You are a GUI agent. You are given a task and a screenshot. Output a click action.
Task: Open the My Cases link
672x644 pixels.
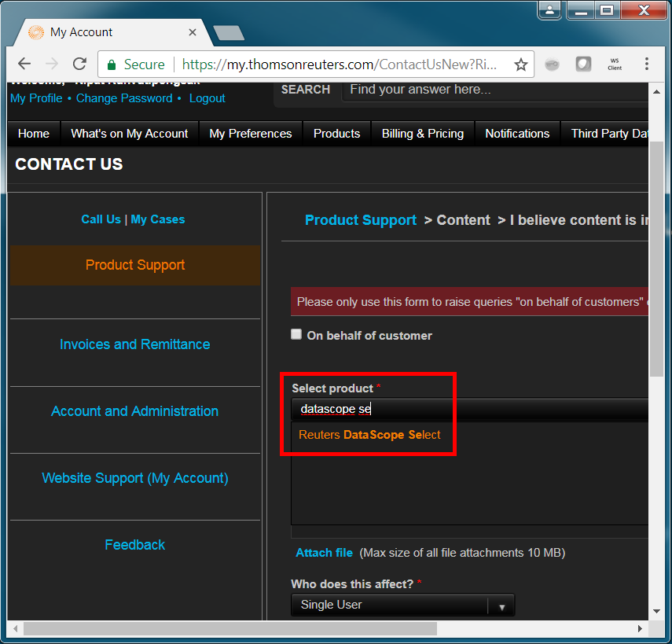point(158,219)
